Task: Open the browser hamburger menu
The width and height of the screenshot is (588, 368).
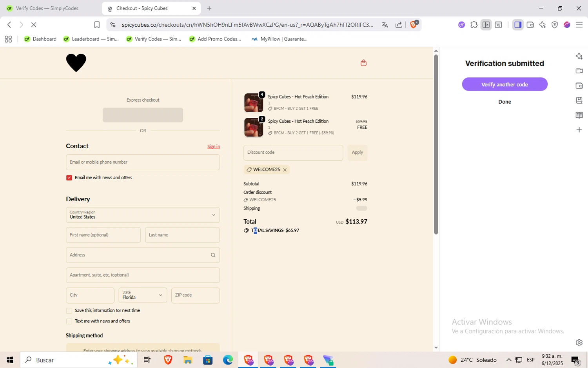Action: [x=579, y=25]
